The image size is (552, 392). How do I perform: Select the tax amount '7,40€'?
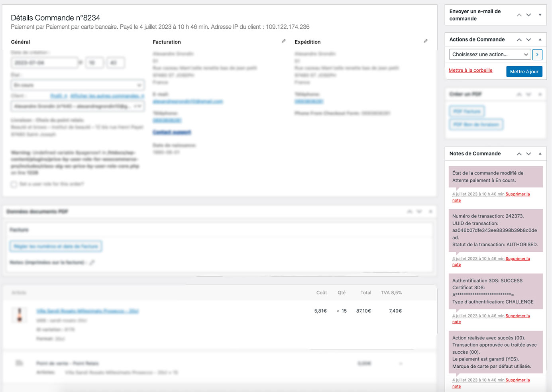coord(395,311)
